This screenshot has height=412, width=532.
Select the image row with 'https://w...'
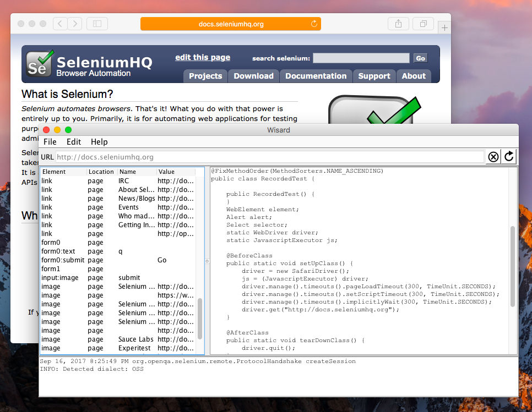click(x=118, y=295)
